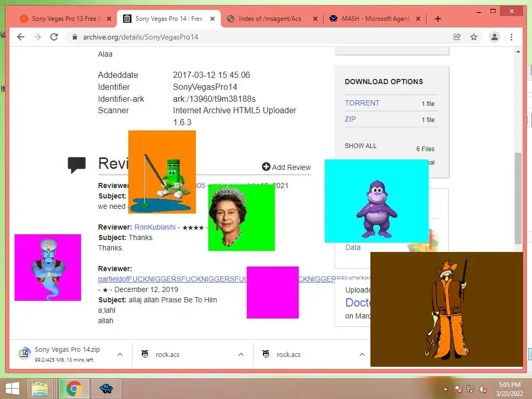Click the plus icon beside Add Review
The width and height of the screenshot is (532, 399).
tap(266, 167)
